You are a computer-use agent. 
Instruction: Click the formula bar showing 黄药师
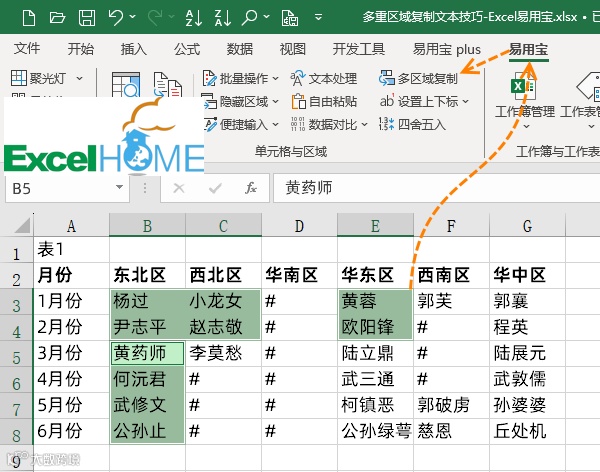pos(436,188)
